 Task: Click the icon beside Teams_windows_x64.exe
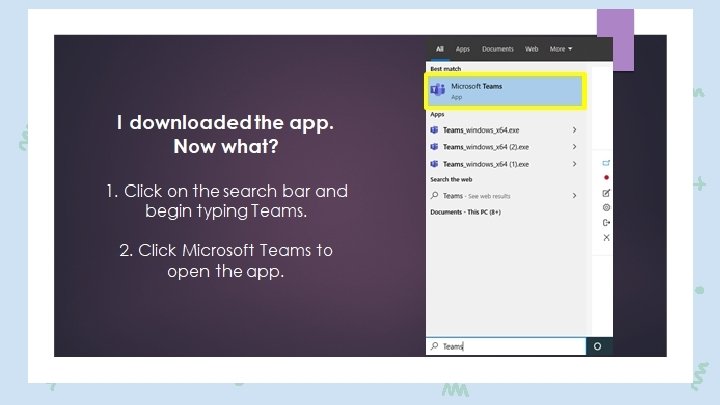434,130
